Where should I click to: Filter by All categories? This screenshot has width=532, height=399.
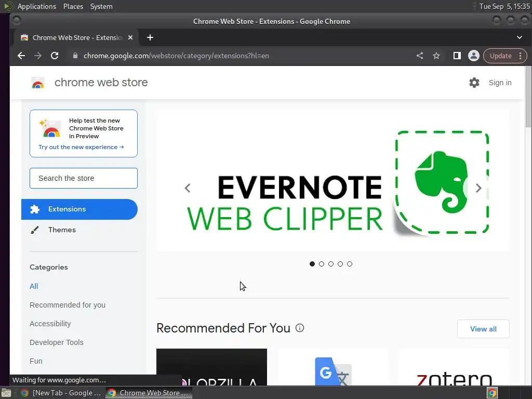point(34,286)
